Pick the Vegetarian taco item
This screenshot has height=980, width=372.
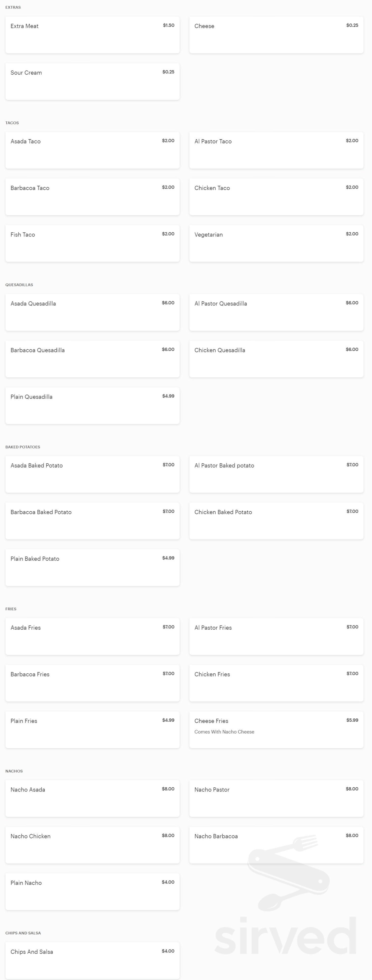[x=276, y=243]
